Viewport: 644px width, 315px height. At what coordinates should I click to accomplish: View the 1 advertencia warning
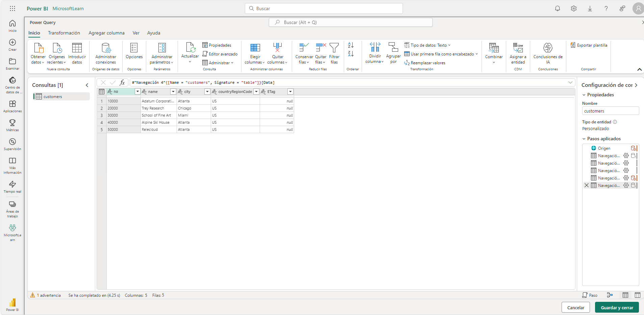pyautogui.click(x=46, y=295)
